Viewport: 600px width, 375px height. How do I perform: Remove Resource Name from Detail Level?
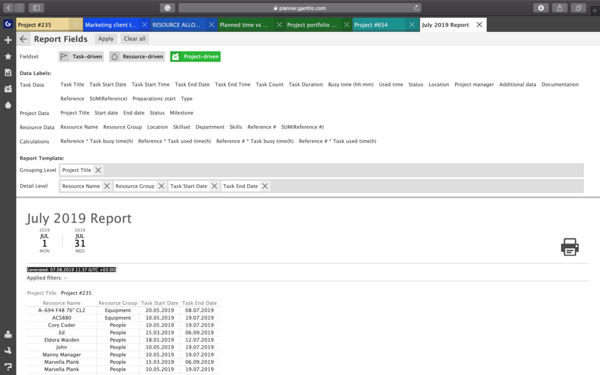click(107, 186)
